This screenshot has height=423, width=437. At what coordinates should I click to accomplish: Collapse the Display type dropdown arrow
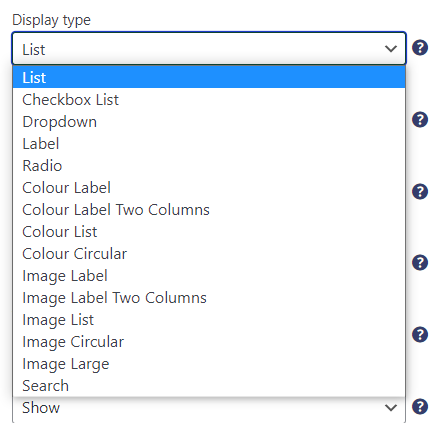[391, 49]
